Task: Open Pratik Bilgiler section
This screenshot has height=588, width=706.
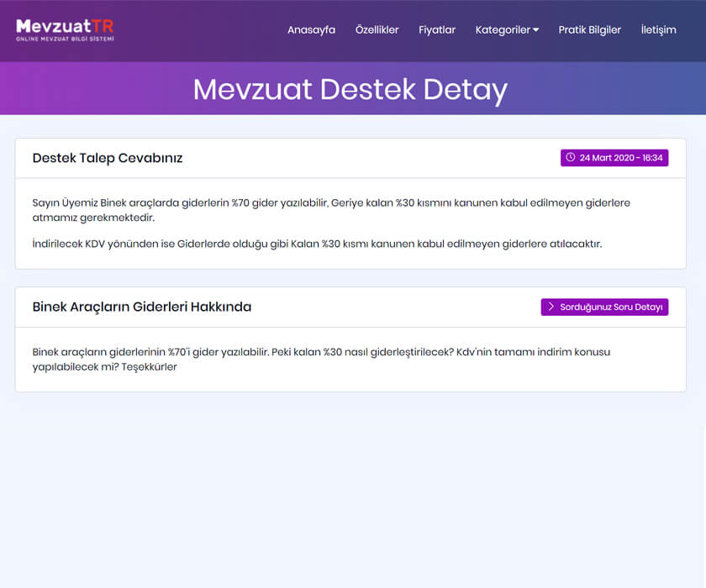Action: pos(589,29)
